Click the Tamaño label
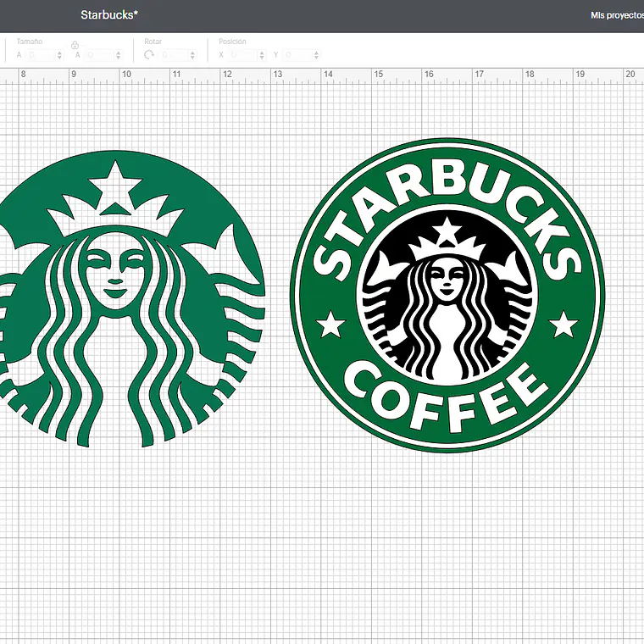Image resolution: width=644 pixels, height=644 pixels. [30, 42]
